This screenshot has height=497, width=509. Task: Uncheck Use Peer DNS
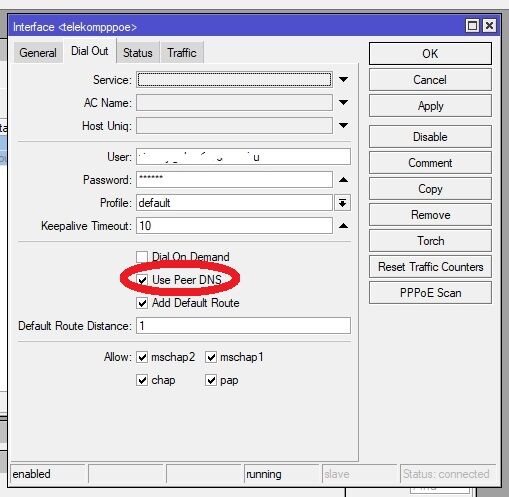(142, 280)
